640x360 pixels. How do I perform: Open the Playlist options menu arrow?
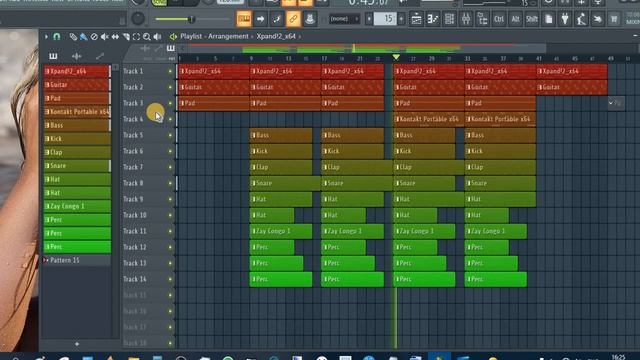pos(46,37)
